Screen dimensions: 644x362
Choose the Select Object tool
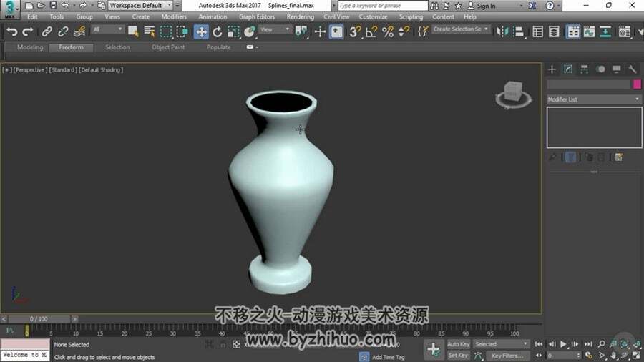tap(132, 31)
